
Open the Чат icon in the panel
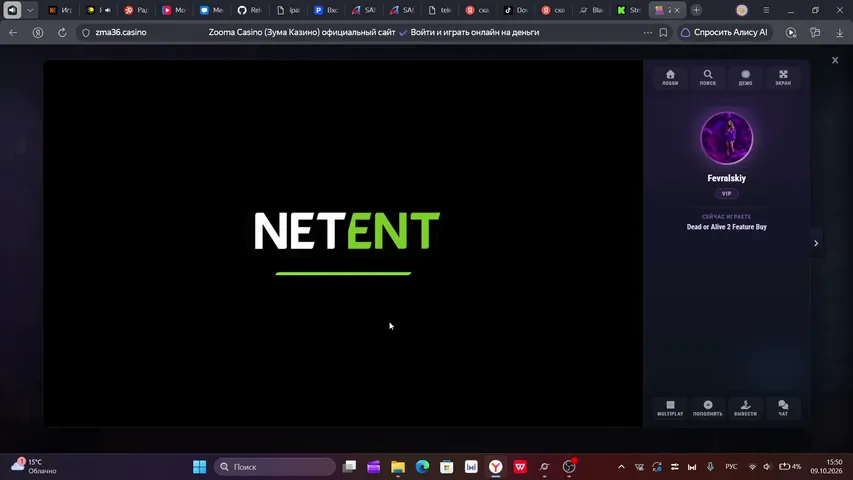pos(783,408)
